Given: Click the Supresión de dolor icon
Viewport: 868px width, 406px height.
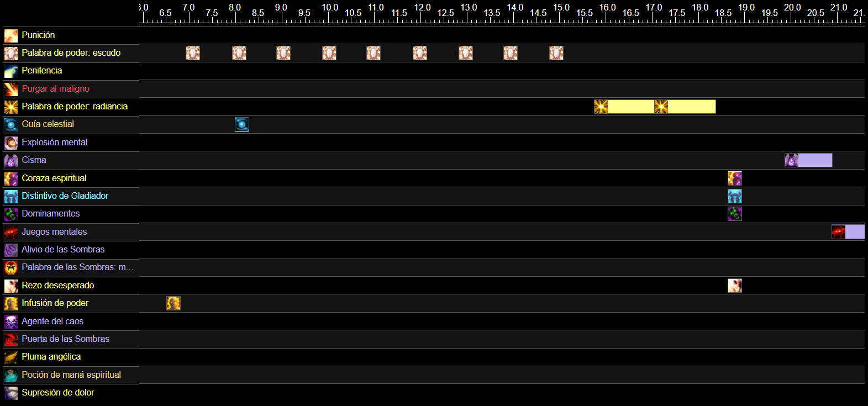Looking at the screenshot, I should point(11,393).
